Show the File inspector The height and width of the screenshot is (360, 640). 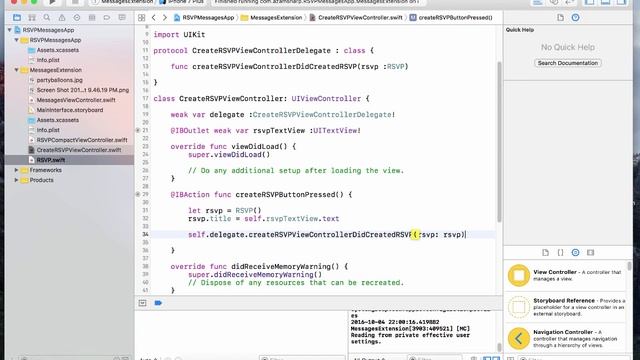click(x=560, y=18)
